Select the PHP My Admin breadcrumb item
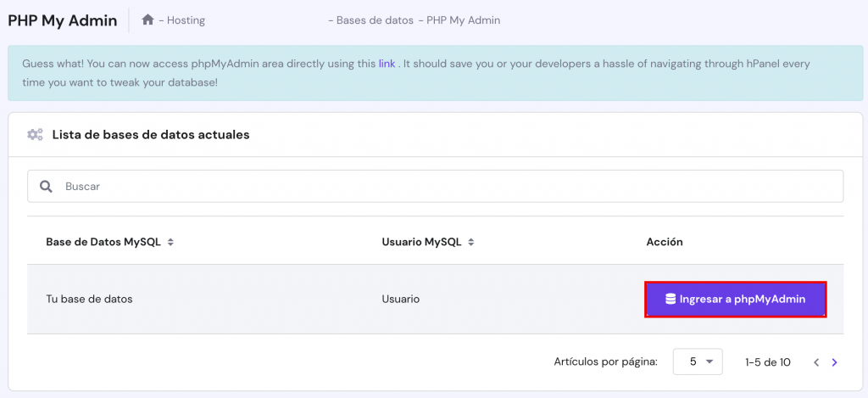868x398 pixels. click(x=464, y=20)
